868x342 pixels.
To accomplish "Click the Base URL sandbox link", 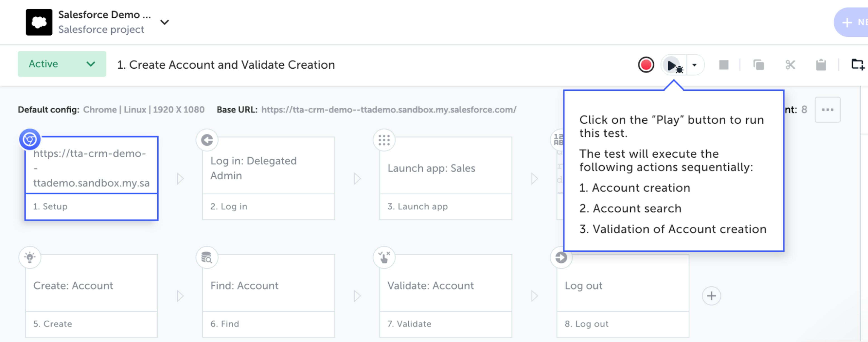I will (388, 110).
